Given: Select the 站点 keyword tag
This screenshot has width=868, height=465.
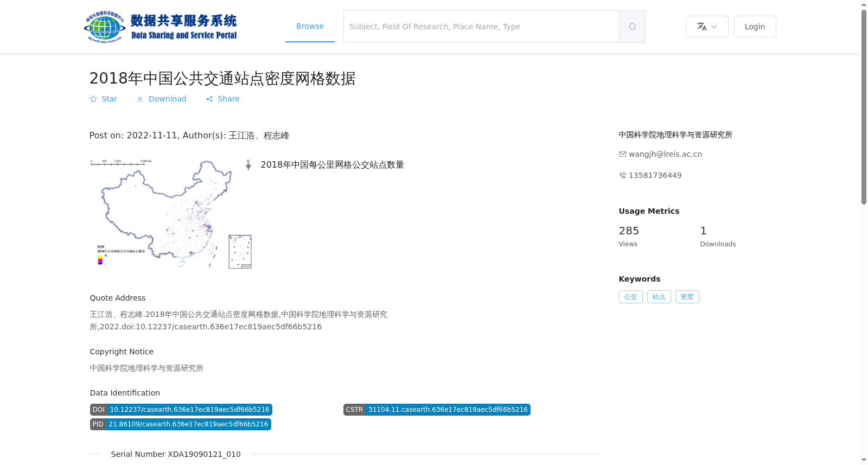Looking at the screenshot, I should pyautogui.click(x=659, y=297).
